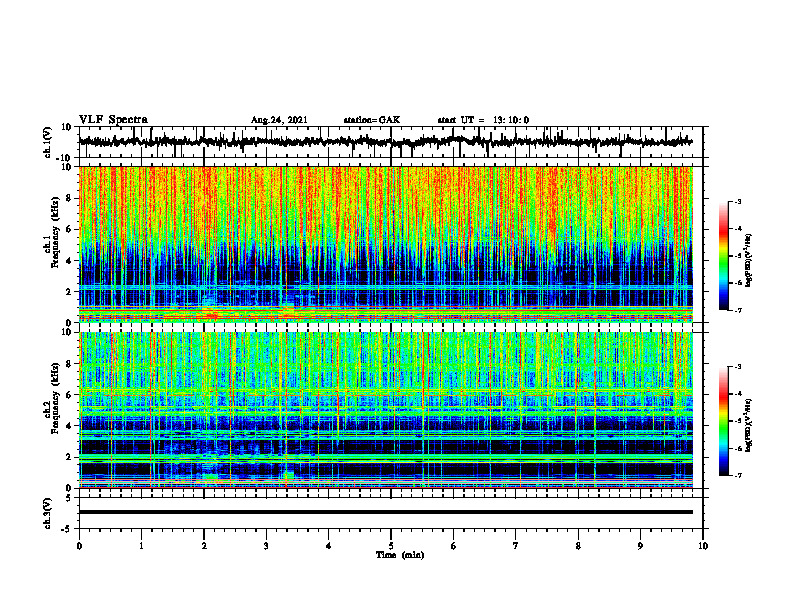Click the 8 minute tick label
792x612 pixels.
[578, 546]
